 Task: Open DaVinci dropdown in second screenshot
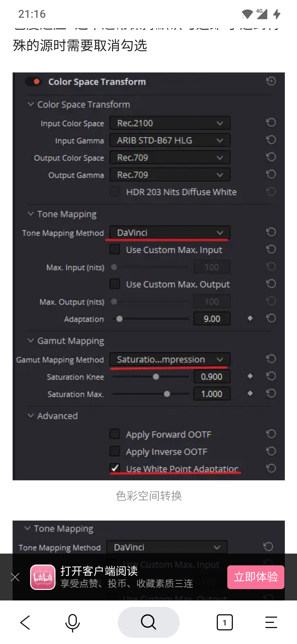[167, 547]
